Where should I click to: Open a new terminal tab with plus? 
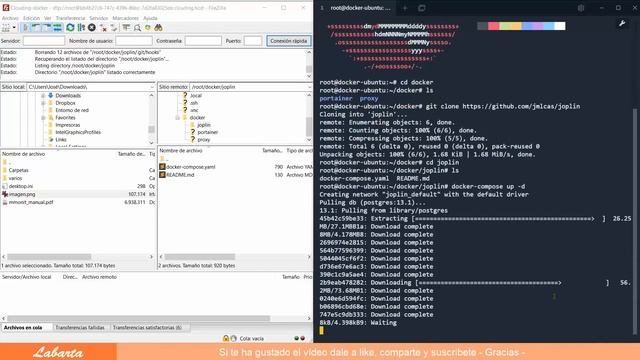coord(405,8)
